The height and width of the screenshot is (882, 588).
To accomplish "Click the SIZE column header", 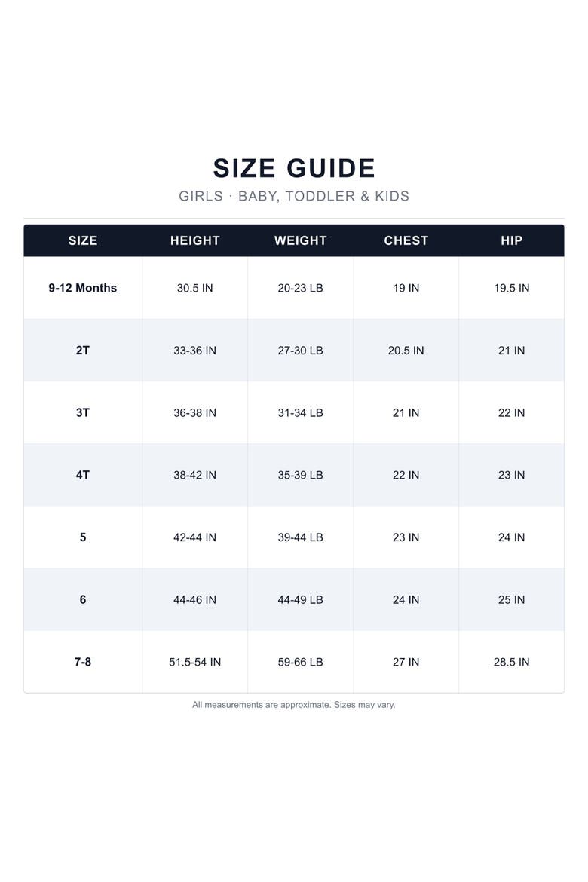I will pyautogui.click(x=83, y=240).
